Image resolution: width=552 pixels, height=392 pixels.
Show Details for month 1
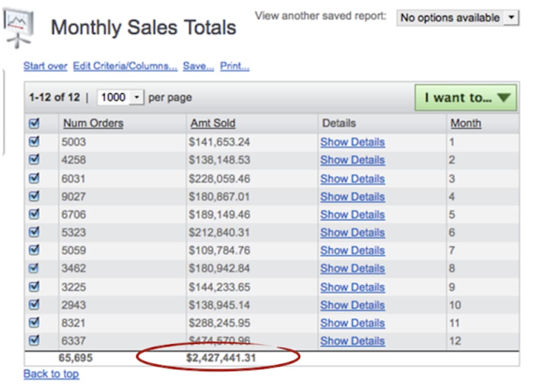click(x=353, y=142)
